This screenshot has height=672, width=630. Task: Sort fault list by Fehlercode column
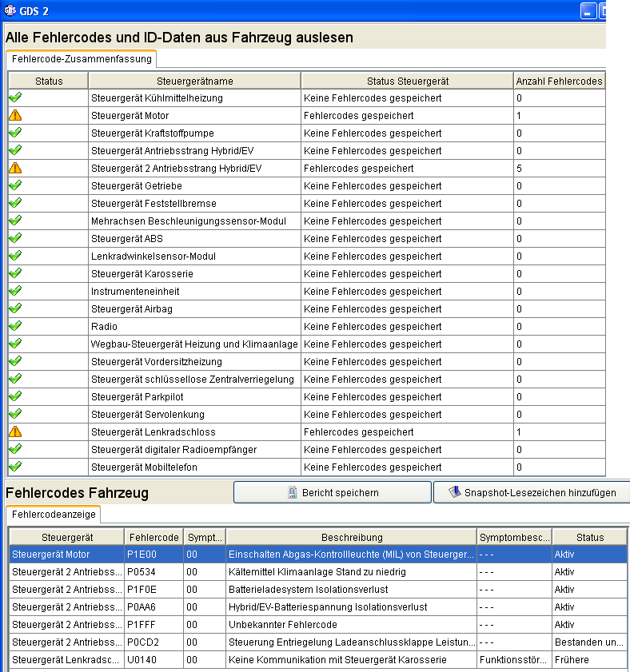(x=153, y=538)
